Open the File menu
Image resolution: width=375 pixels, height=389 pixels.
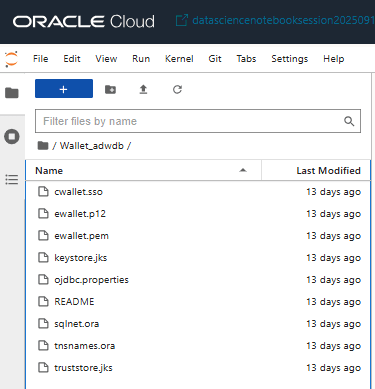41,59
